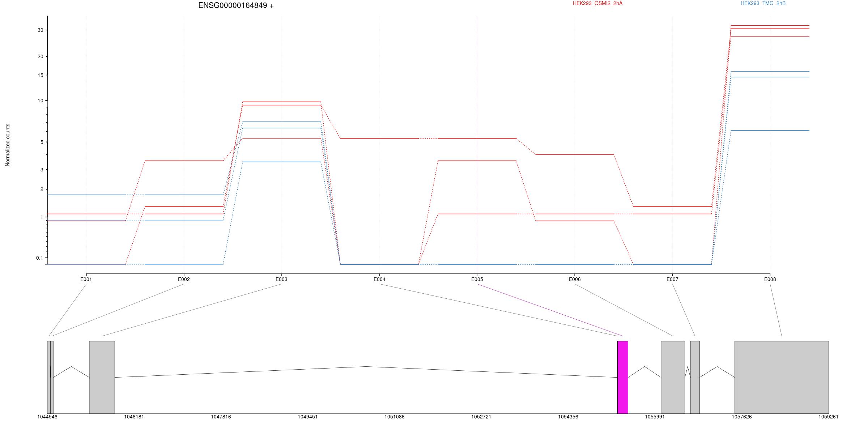This screenshot has width=868, height=434.
Task: Click the genomic coordinate 1051086
Action: (395, 417)
